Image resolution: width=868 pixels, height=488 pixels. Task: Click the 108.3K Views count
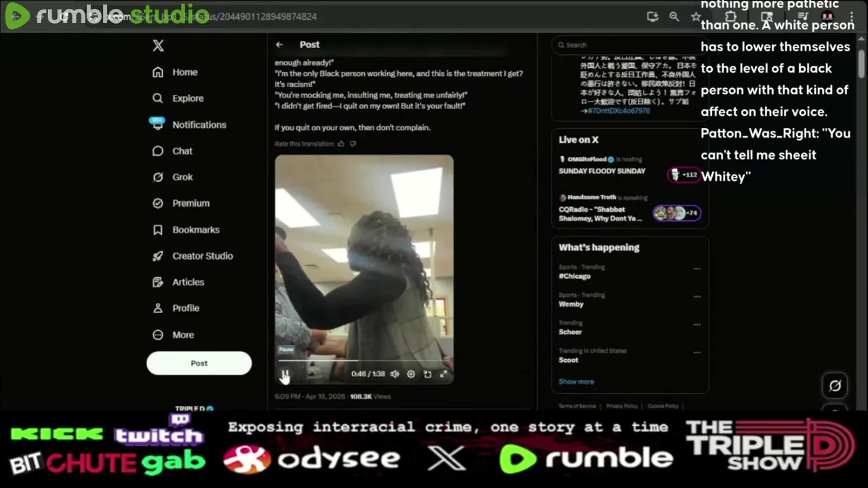370,396
